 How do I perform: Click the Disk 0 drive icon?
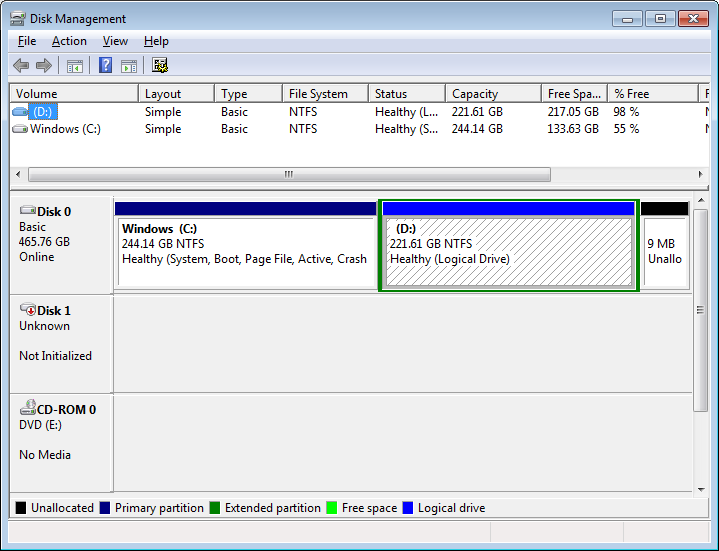(28, 210)
